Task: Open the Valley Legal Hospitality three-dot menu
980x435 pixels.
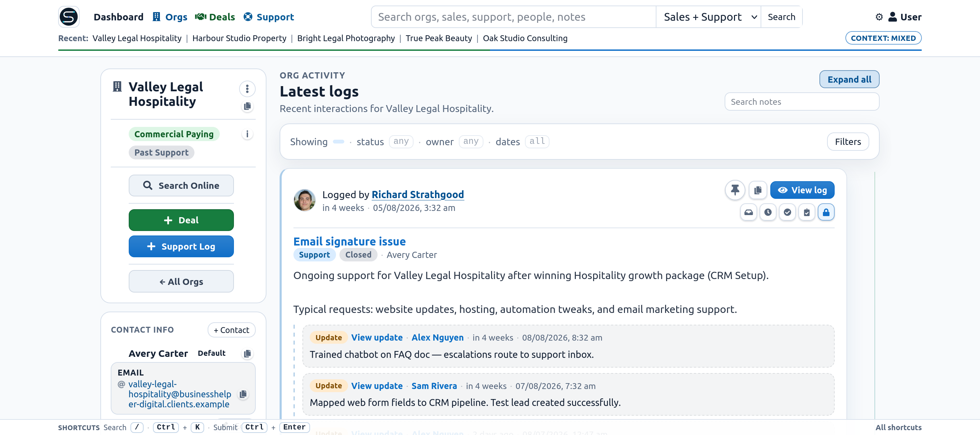Action: click(247, 89)
